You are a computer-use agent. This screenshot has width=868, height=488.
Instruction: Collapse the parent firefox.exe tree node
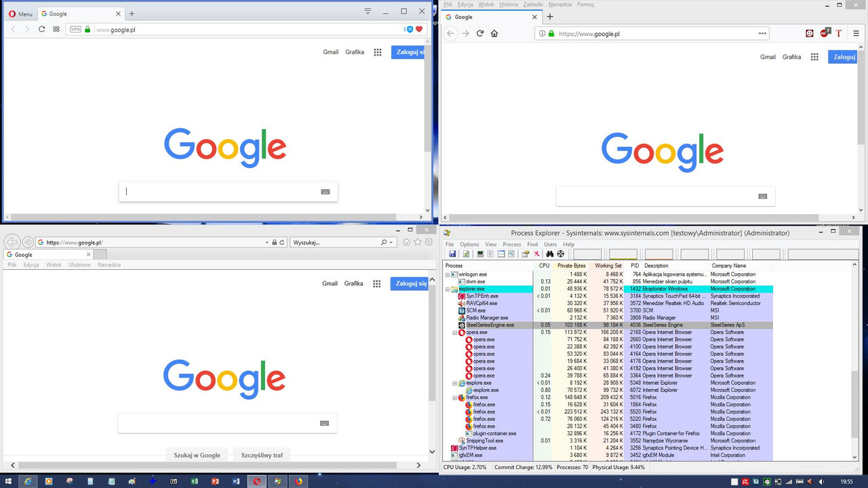coord(455,397)
